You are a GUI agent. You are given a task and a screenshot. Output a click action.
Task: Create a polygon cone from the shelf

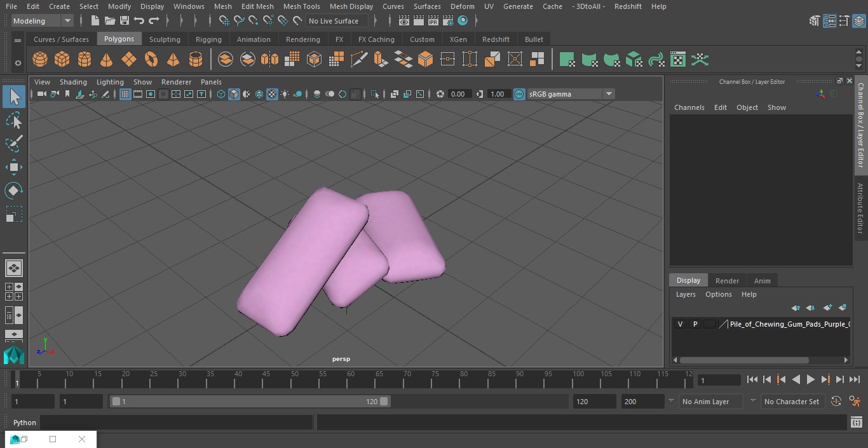pyautogui.click(x=106, y=60)
